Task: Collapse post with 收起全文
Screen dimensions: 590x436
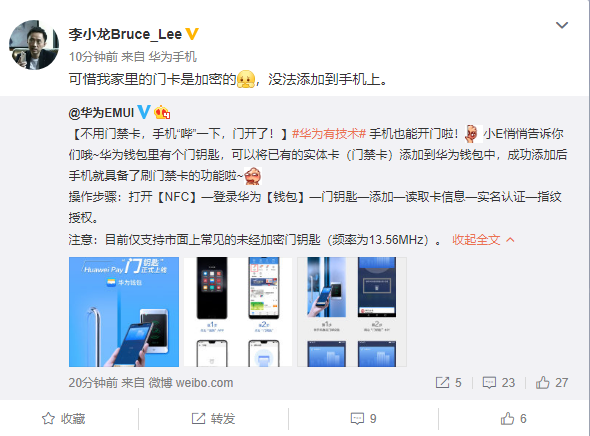Action: tap(483, 240)
